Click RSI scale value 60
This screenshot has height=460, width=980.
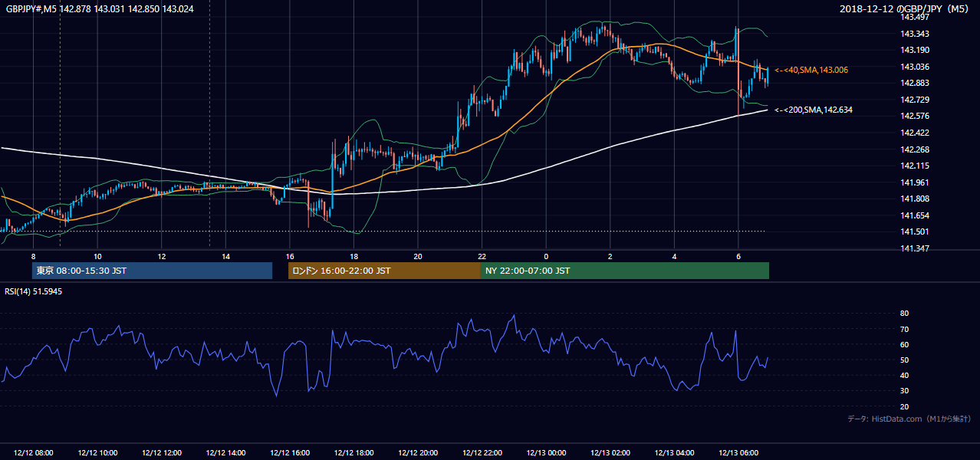(904, 344)
